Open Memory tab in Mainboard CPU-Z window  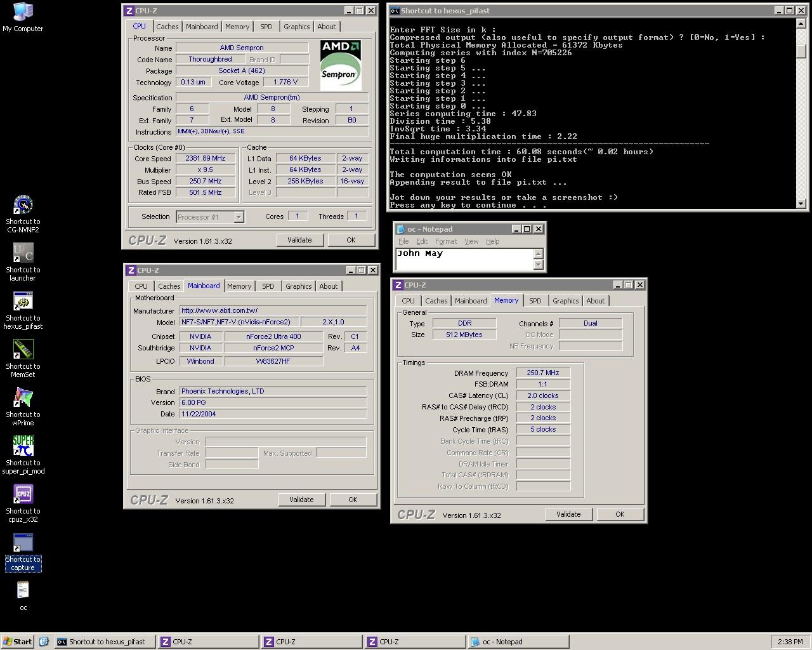point(239,286)
